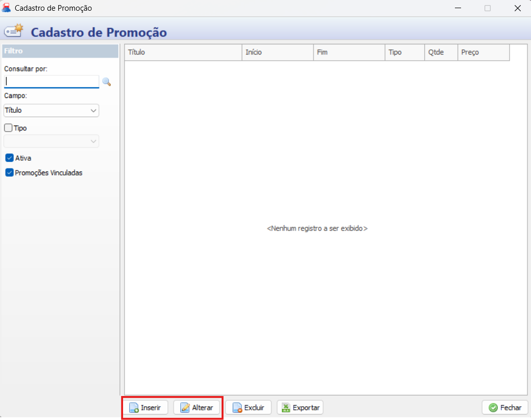531x420 pixels.
Task: Click the promotion tag icon in the header
Action: [14, 31]
